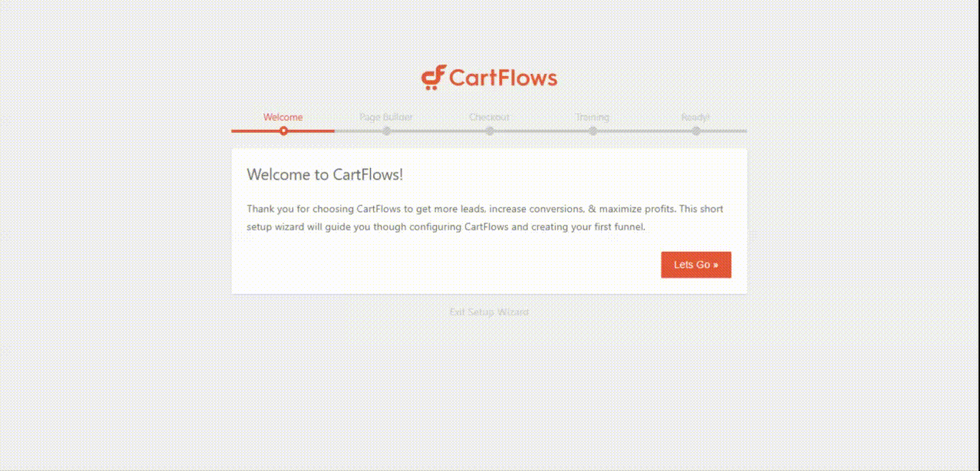This screenshot has width=980, height=471.
Task: Click the 'Welcome to CartFlows!' heading
Action: pos(325,174)
